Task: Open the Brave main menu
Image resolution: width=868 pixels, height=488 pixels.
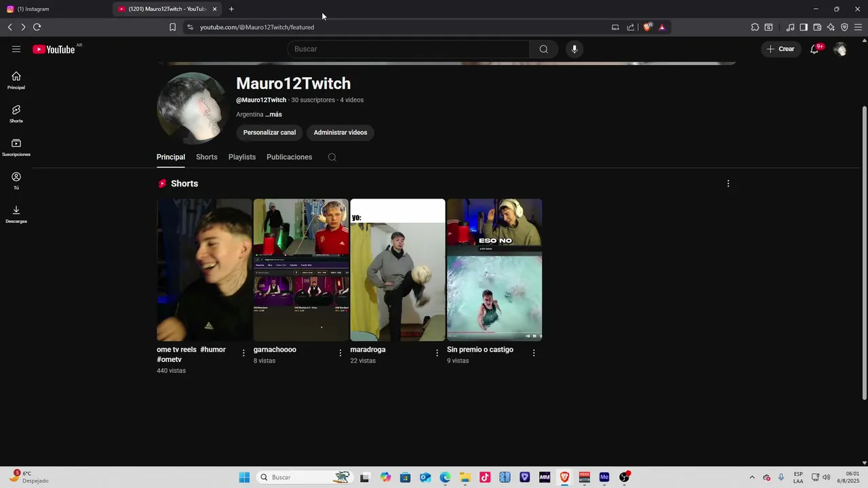Action: pos(858,27)
